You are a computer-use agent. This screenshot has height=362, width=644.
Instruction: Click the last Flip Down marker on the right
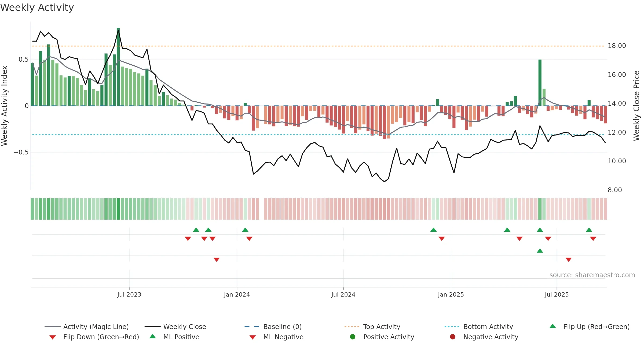pyautogui.click(x=593, y=239)
